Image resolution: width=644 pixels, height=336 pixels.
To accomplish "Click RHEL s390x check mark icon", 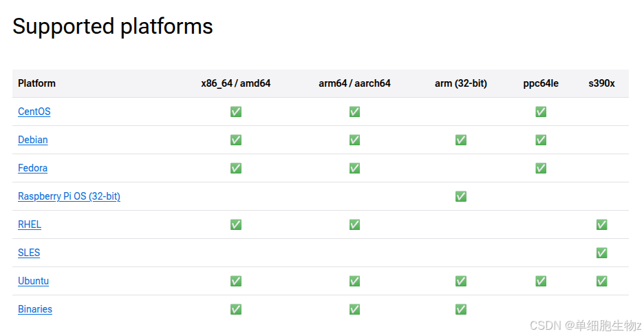I will tap(602, 224).
